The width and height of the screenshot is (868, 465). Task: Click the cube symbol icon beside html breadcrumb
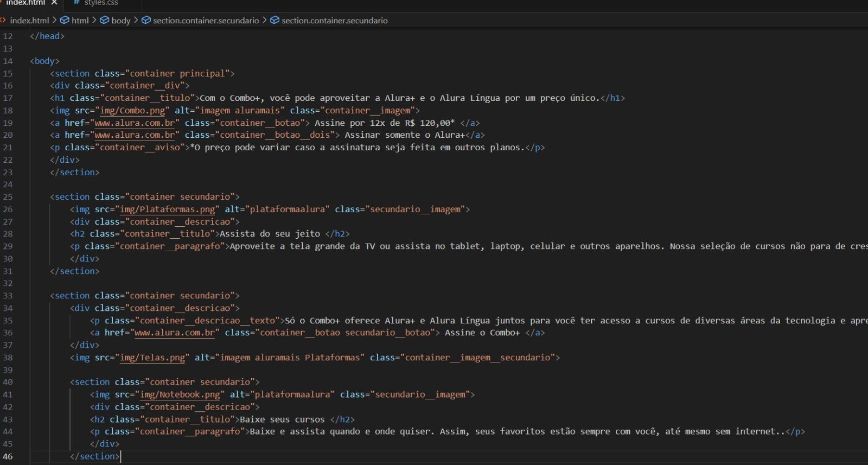65,21
